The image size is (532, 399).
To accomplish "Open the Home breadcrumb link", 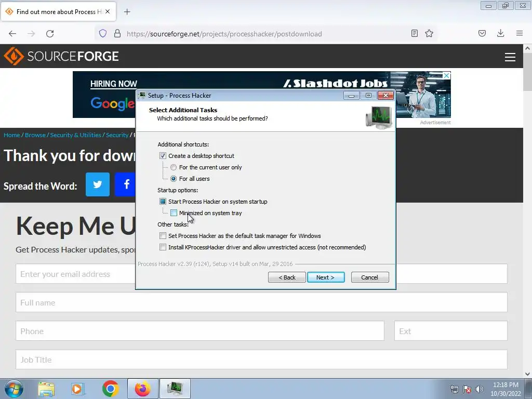I will 12,135.
